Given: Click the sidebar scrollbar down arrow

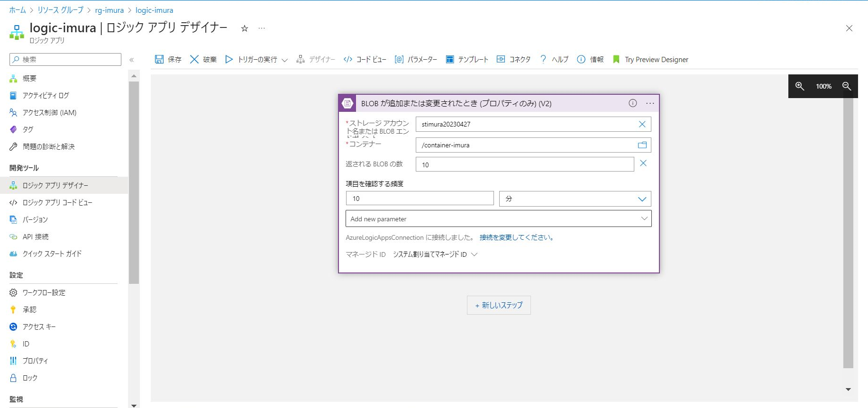Looking at the screenshot, I should [134, 405].
